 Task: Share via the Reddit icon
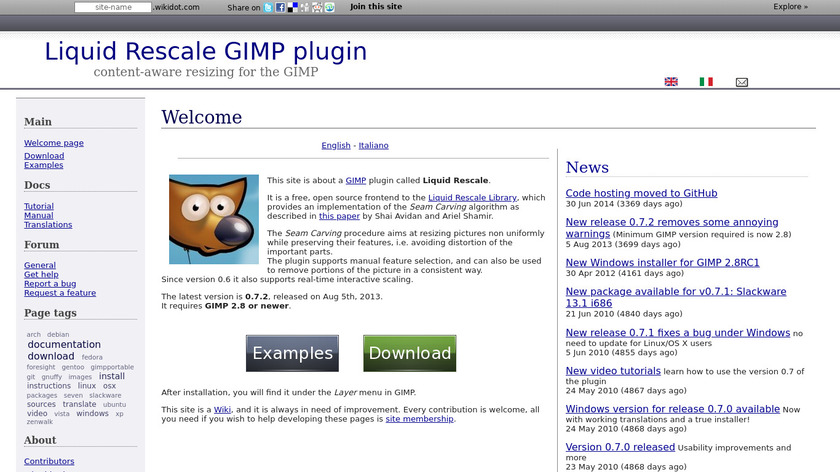pyautogui.click(x=317, y=8)
